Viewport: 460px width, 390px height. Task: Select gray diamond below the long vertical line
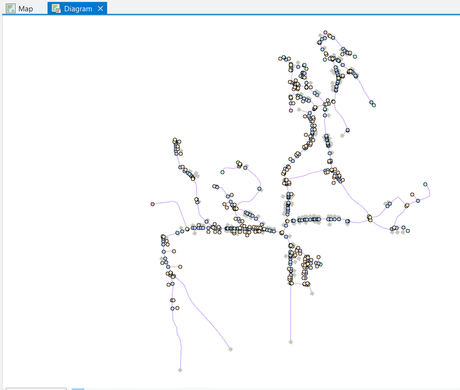pyautogui.click(x=291, y=342)
